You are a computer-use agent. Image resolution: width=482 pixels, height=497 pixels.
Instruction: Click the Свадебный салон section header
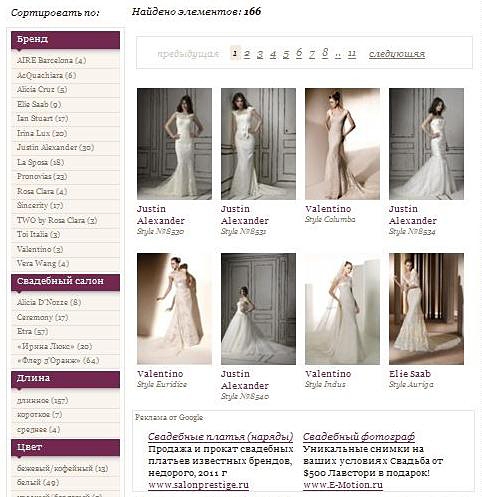coord(65,282)
